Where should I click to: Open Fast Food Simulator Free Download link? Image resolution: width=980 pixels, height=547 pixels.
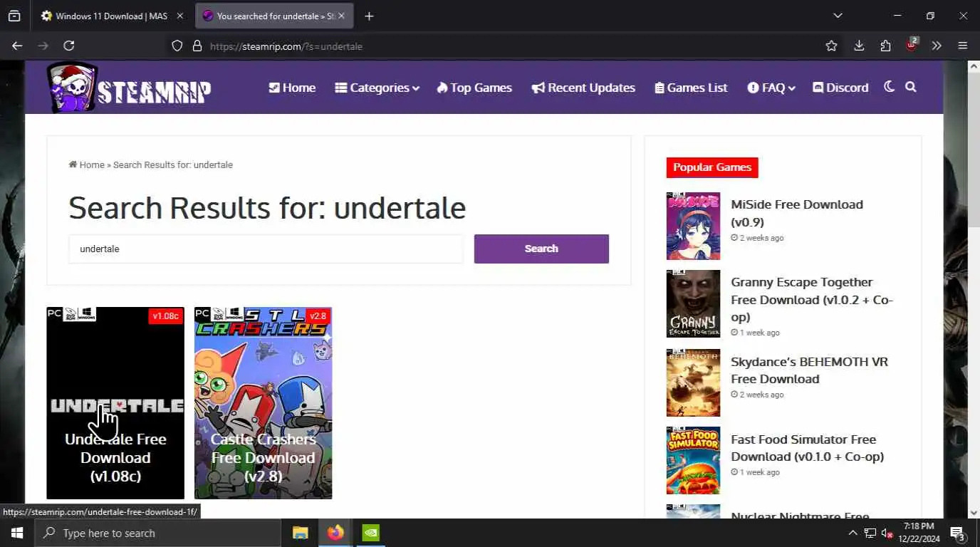(807, 448)
